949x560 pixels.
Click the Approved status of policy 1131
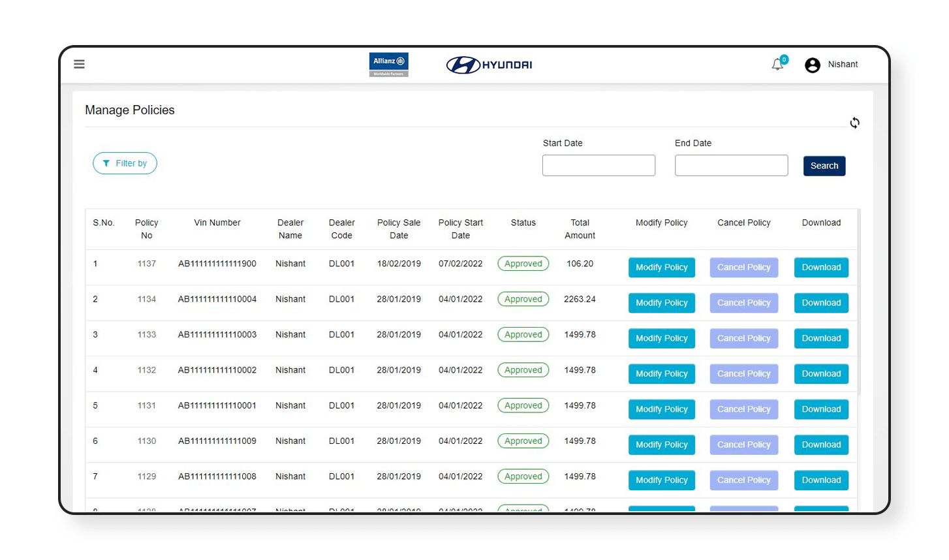[523, 405]
